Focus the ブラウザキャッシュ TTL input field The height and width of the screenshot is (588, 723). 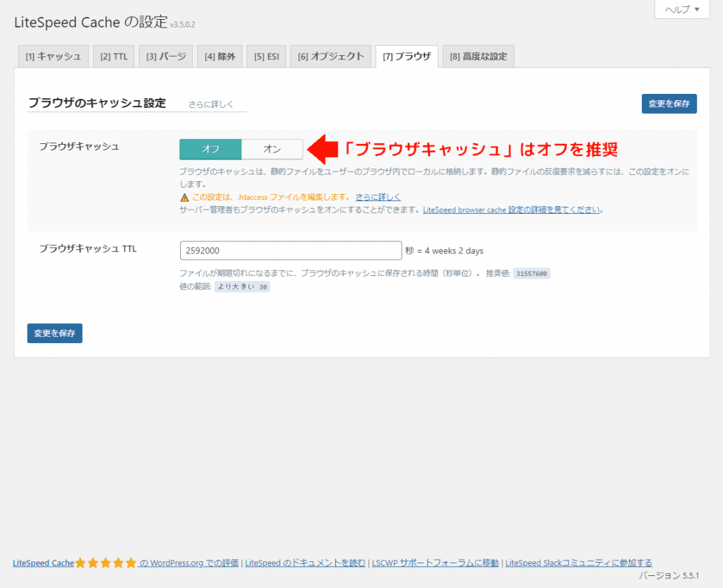tap(291, 251)
